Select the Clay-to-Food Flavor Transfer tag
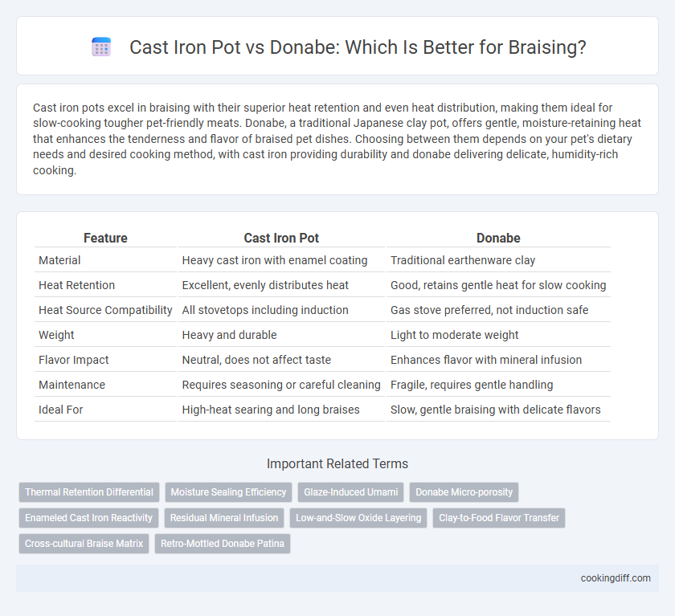The width and height of the screenshot is (675, 616). click(499, 518)
